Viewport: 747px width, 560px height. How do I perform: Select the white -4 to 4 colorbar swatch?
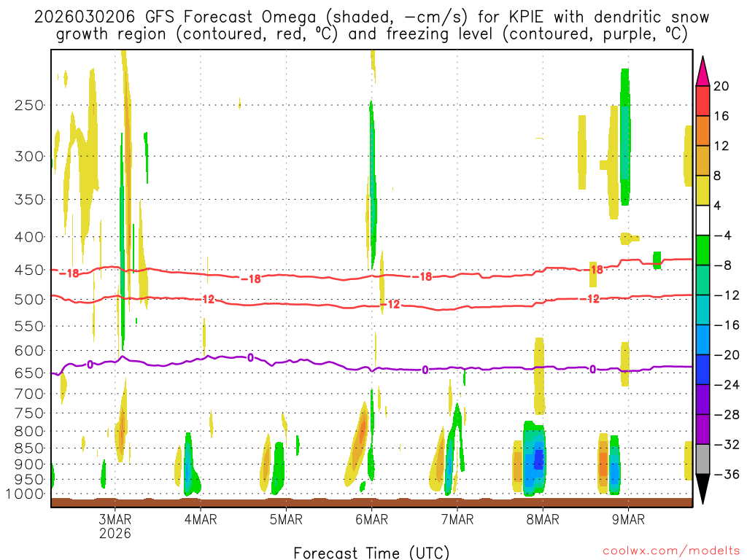pyautogui.click(x=703, y=220)
